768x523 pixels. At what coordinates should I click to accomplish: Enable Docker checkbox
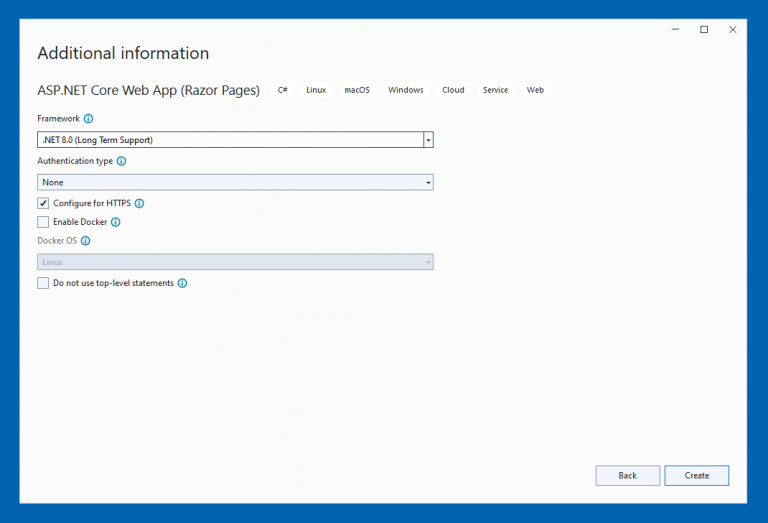pos(43,222)
